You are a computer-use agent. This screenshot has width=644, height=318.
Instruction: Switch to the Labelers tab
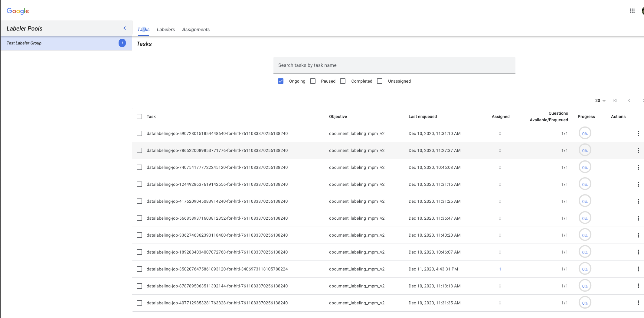pos(166,29)
